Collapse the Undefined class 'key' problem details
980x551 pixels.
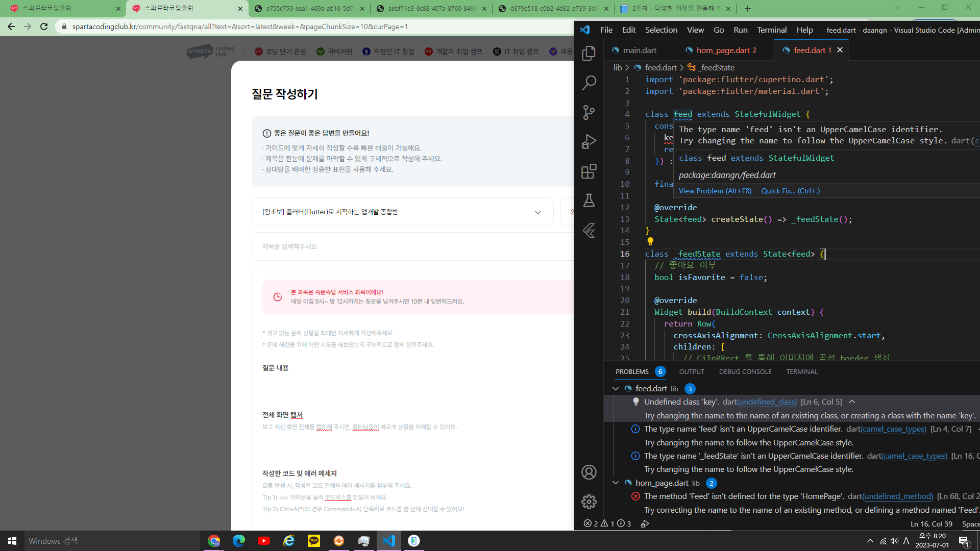pyautogui.click(x=852, y=402)
